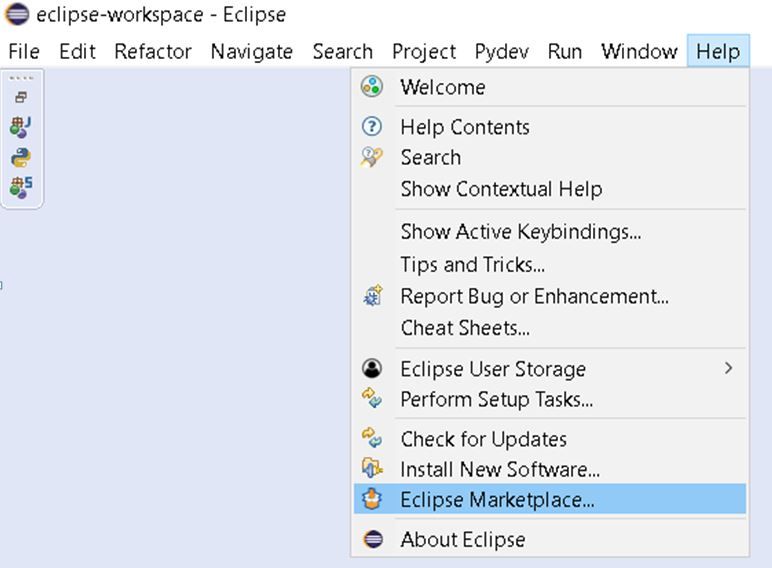Open the Edit menu
772x568 pixels.
77,51
